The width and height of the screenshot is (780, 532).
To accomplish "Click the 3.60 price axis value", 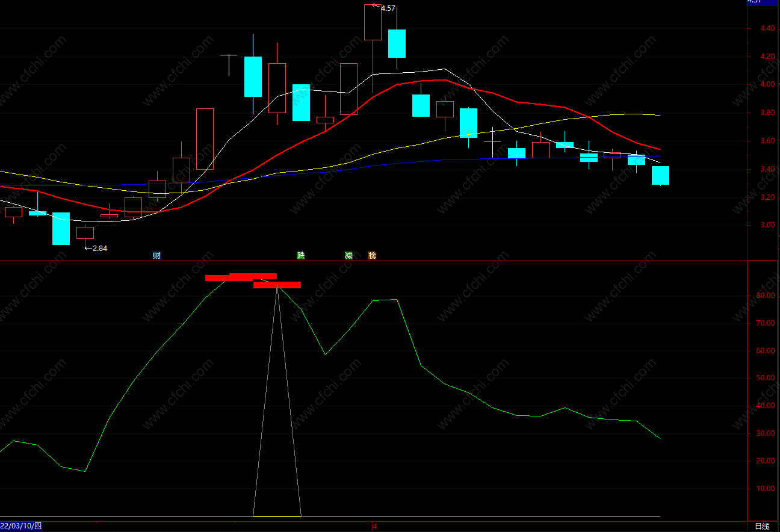I will coord(767,141).
